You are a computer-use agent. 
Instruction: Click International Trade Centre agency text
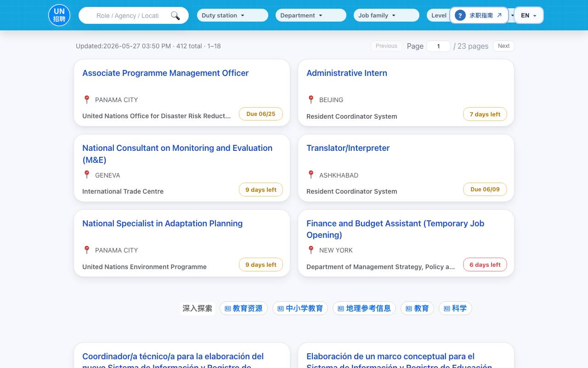point(123,191)
